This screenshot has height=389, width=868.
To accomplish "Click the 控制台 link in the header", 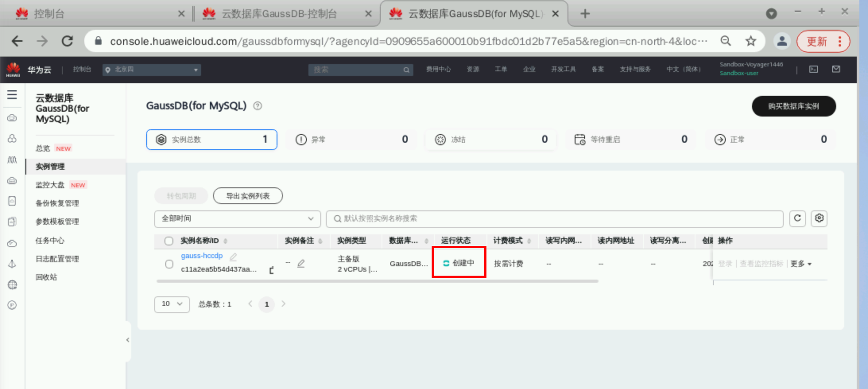I will (x=82, y=69).
